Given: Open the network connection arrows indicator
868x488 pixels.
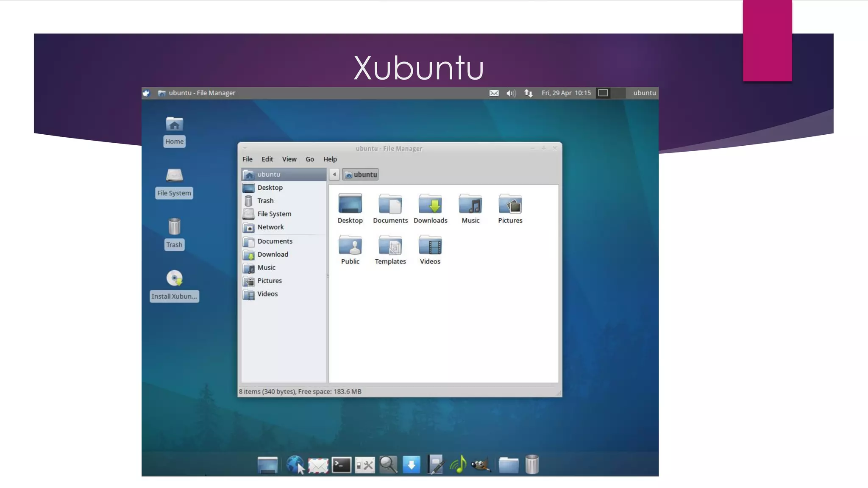Looking at the screenshot, I should pos(528,93).
